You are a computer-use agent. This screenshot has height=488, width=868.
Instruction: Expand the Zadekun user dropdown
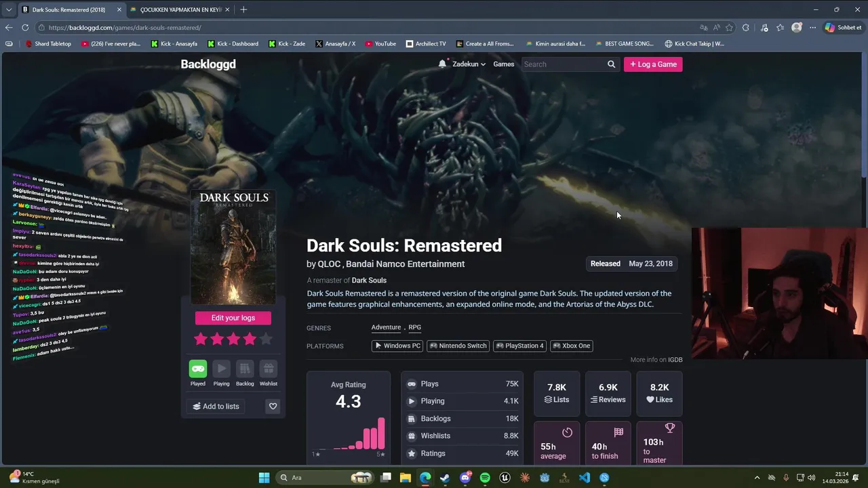click(469, 64)
